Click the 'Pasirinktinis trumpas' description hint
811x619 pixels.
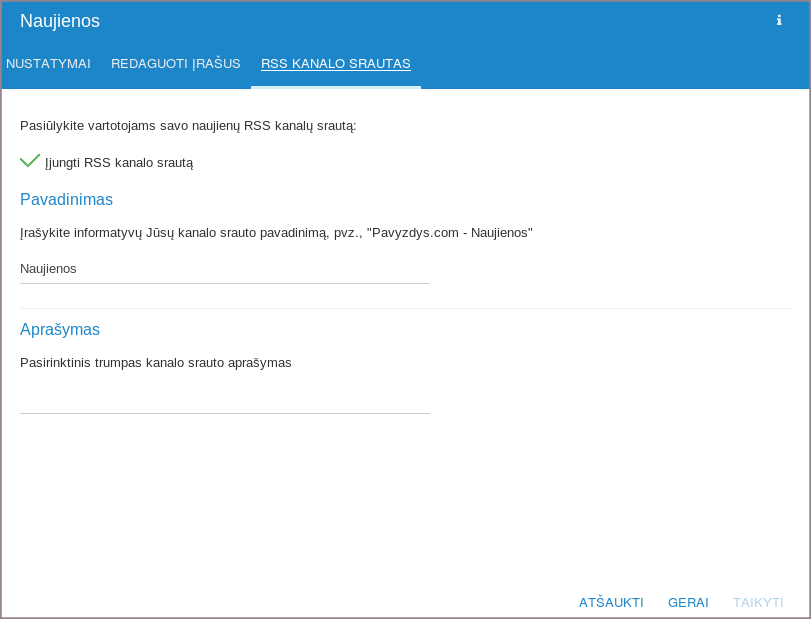(156, 362)
